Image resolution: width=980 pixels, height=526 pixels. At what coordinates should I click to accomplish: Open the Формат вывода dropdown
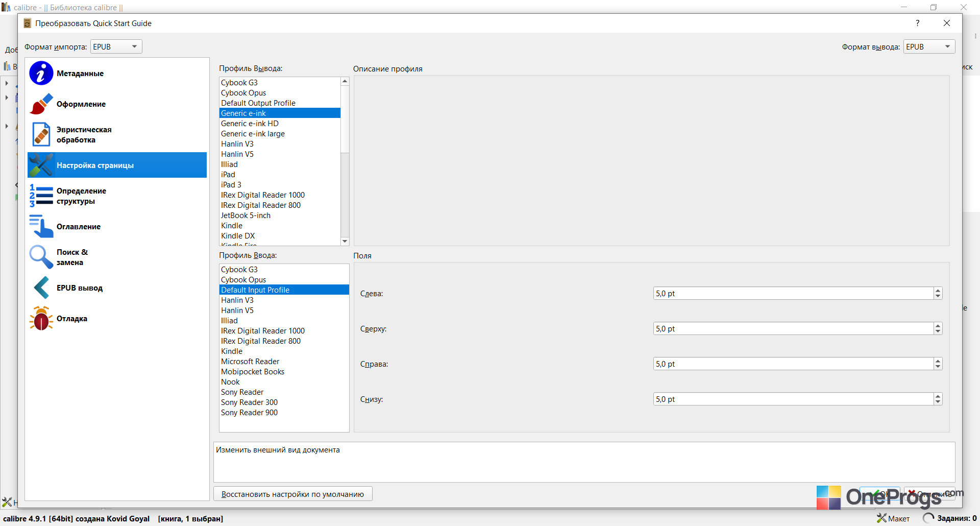point(929,46)
